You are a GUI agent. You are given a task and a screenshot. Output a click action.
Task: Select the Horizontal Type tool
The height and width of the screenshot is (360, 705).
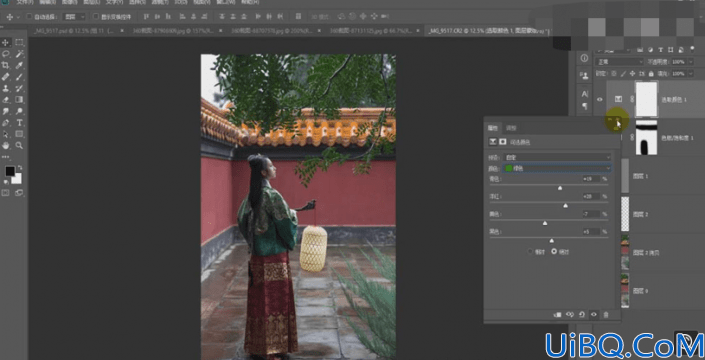tap(19, 123)
